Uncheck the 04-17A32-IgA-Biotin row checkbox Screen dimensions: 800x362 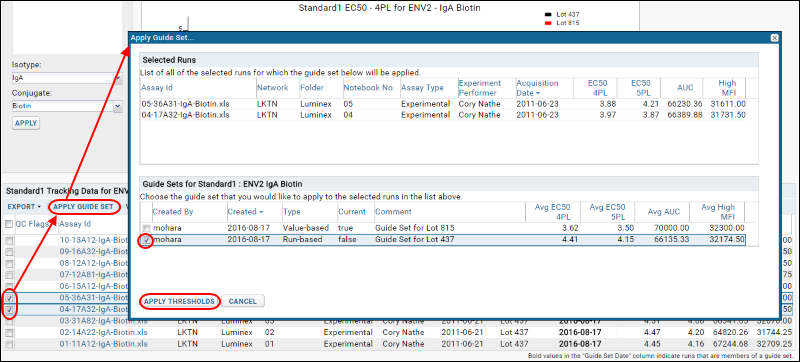(x=10, y=309)
